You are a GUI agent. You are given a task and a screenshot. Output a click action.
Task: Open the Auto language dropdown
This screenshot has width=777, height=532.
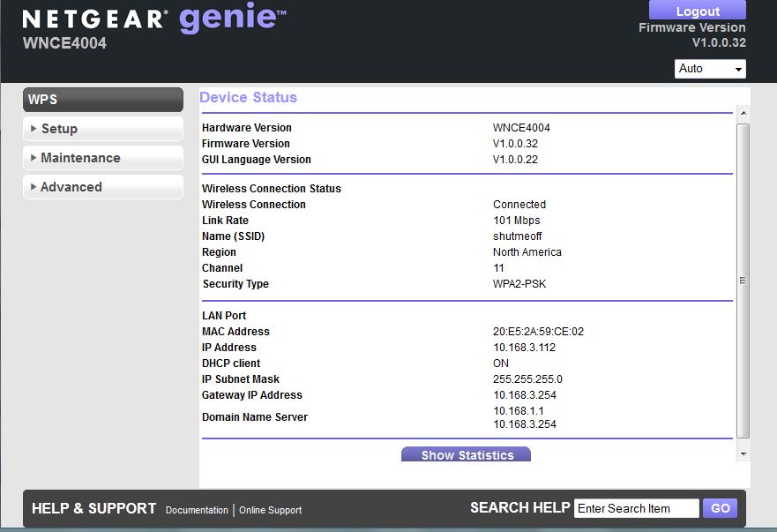point(710,69)
